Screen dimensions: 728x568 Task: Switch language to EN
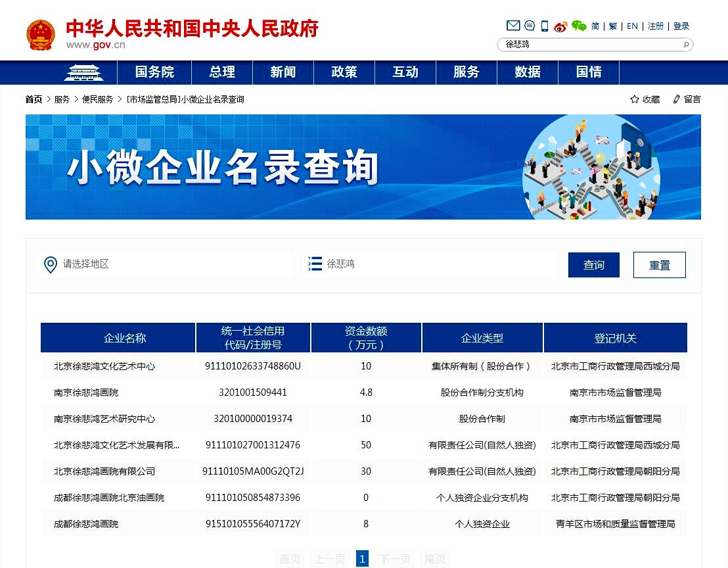pos(632,26)
